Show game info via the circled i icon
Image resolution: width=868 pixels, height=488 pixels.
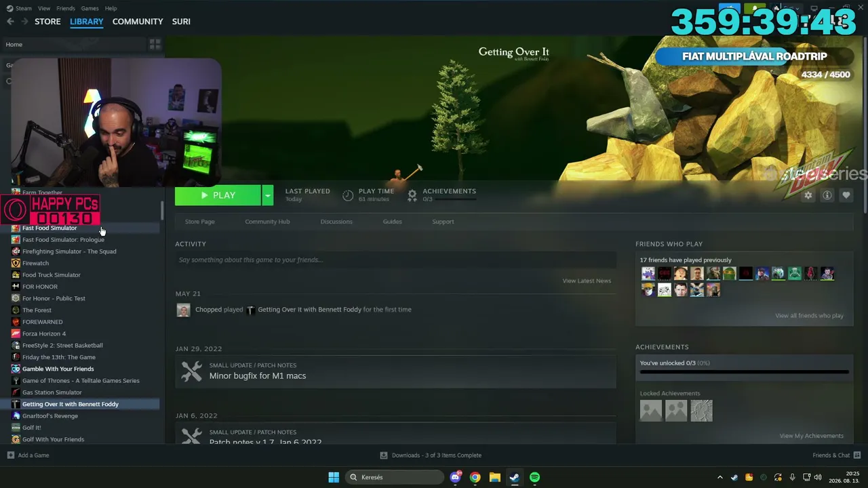coord(827,195)
